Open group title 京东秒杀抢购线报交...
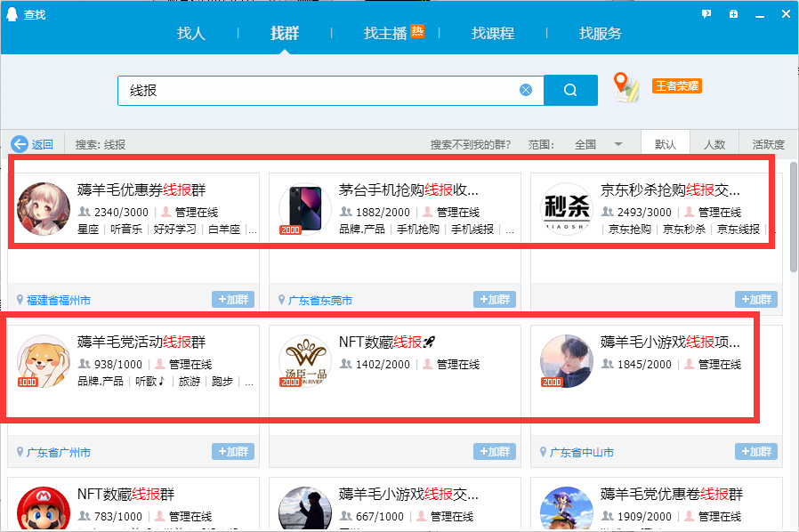The image size is (799, 532). tap(670, 190)
